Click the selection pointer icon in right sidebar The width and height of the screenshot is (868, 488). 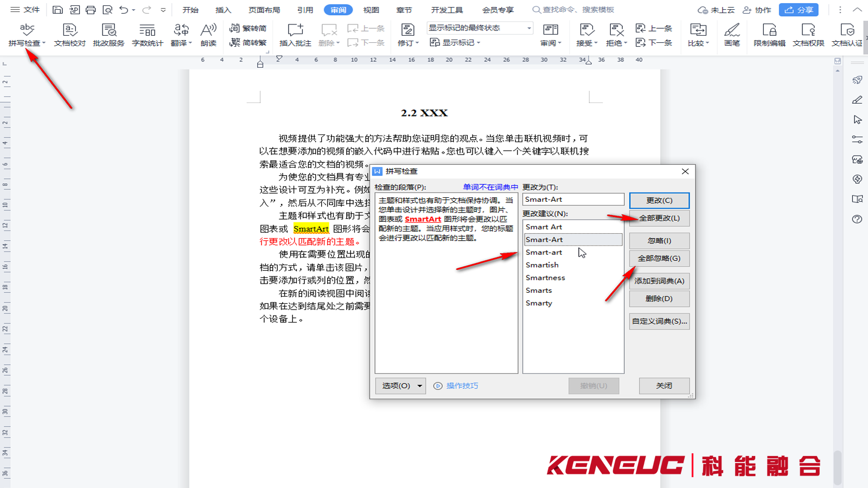(x=857, y=119)
